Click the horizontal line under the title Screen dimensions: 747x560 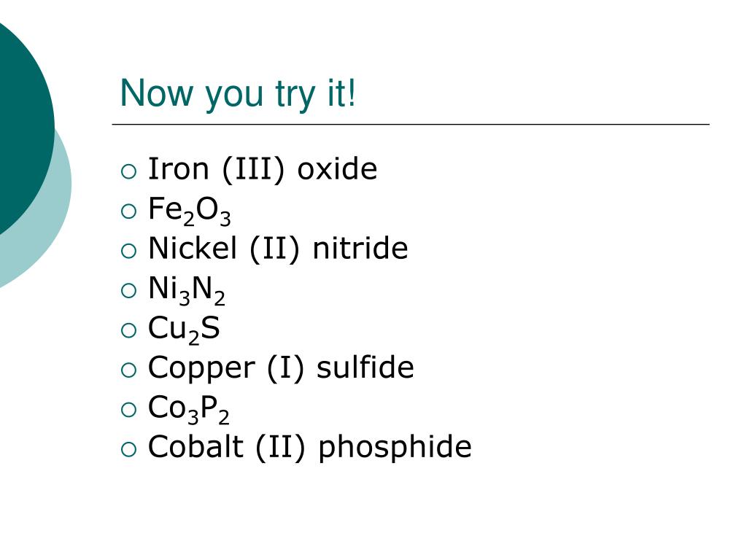[411, 124]
